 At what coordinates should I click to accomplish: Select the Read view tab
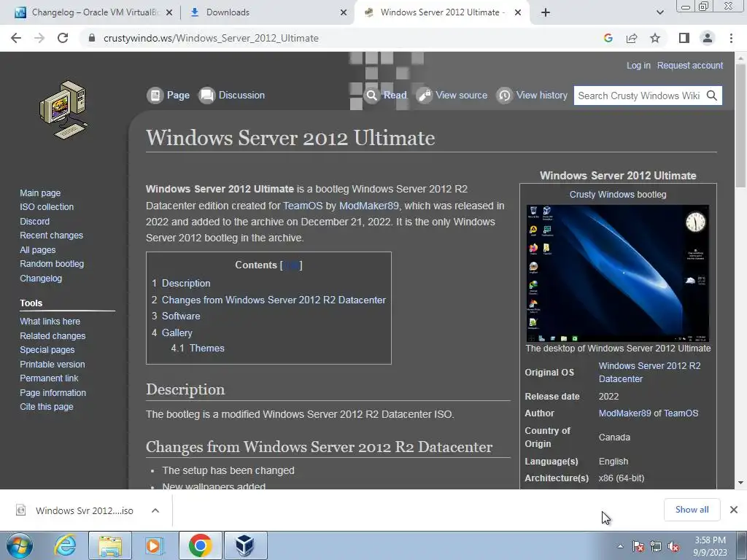tap(385, 96)
